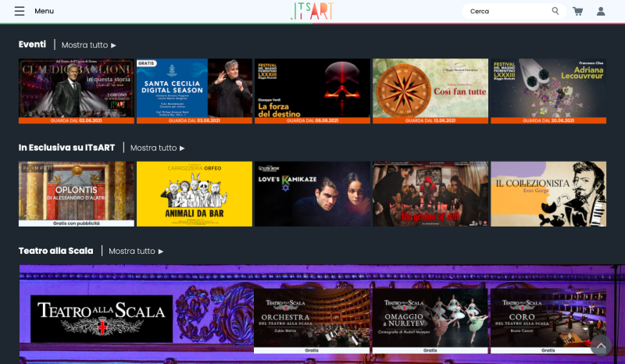Click 'Guarda dal 20.06.2021' label
The image size is (625, 364).
tap(548, 120)
